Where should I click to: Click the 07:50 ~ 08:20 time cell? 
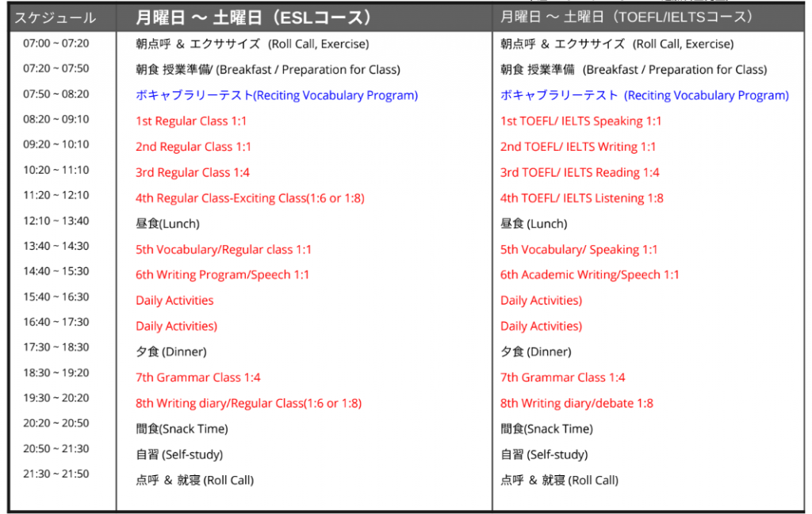[56, 94]
